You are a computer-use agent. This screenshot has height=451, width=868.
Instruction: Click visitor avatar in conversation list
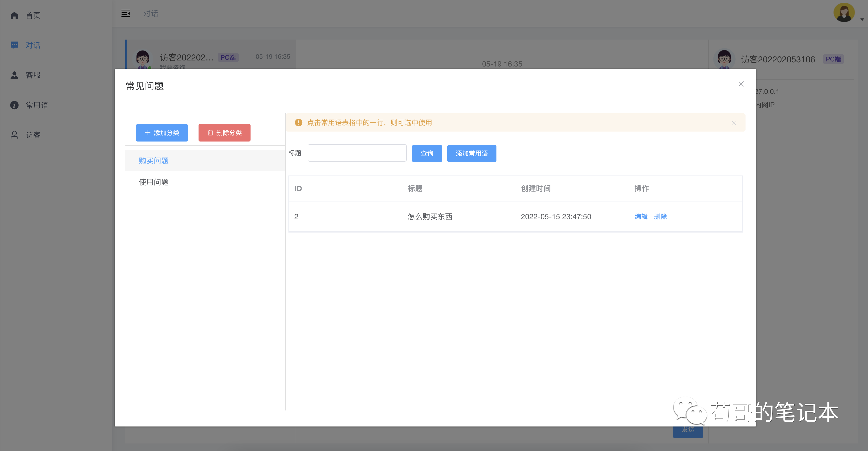[x=143, y=59]
